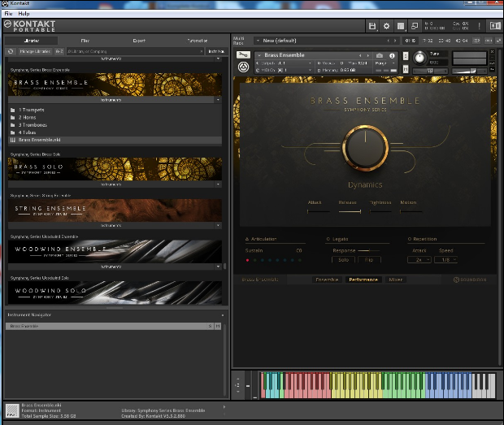
Task: Toggle A-Z library sorting
Action: pyautogui.click(x=59, y=51)
